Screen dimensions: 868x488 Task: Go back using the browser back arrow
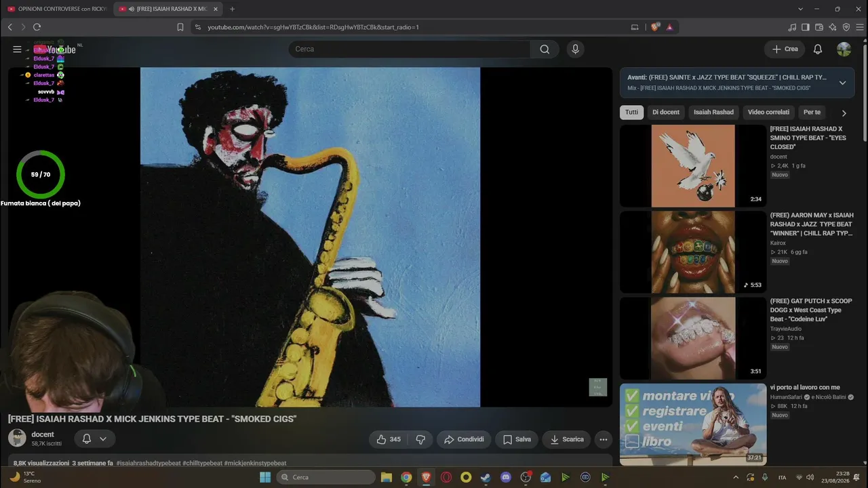[x=10, y=27]
